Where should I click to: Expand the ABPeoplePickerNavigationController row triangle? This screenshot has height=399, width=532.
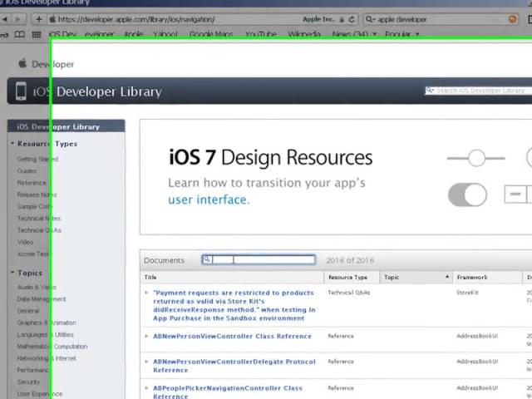tap(146, 387)
